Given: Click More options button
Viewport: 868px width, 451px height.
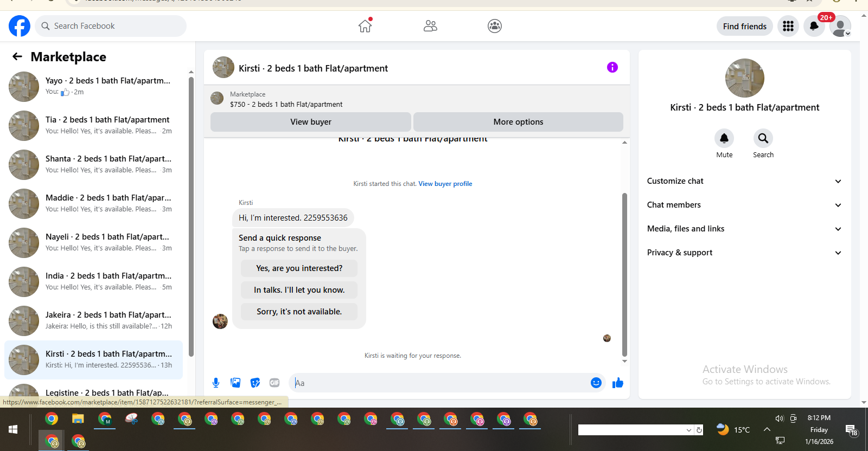Looking at the screenshot, I should tap(518, 122).
